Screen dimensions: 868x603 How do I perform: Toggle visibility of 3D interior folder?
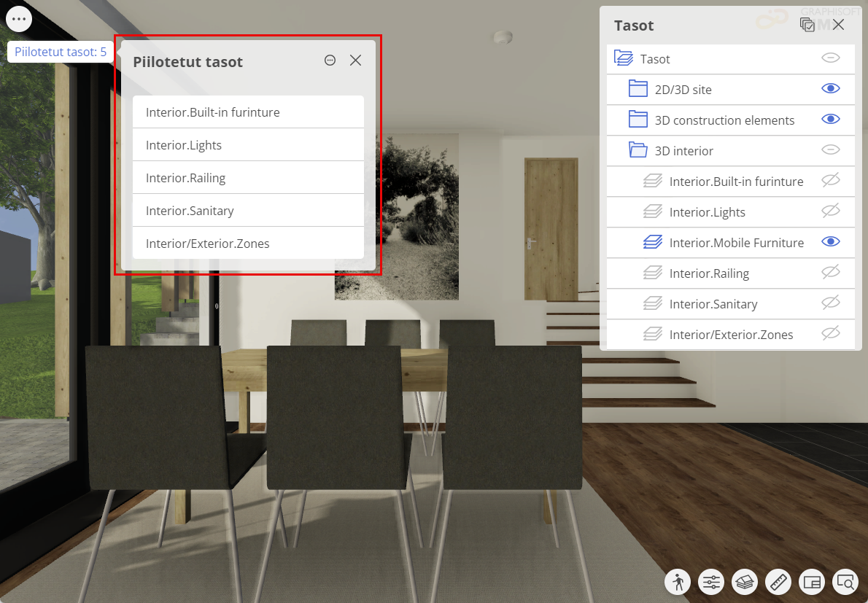tap(830, 150)
